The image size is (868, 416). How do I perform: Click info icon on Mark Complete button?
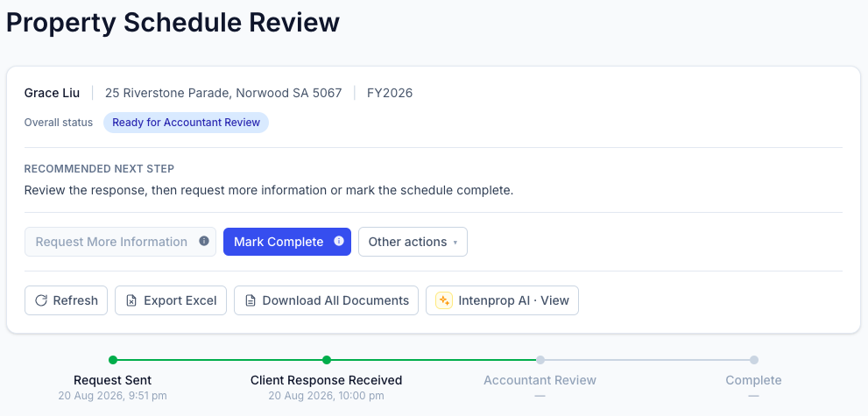[339, 241]
